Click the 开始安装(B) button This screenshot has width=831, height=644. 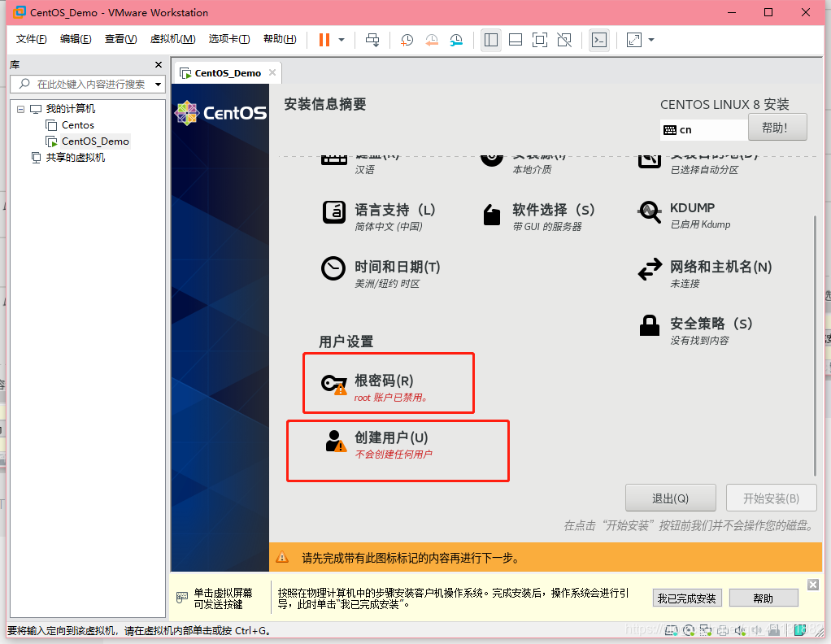[x=771, y=498]
